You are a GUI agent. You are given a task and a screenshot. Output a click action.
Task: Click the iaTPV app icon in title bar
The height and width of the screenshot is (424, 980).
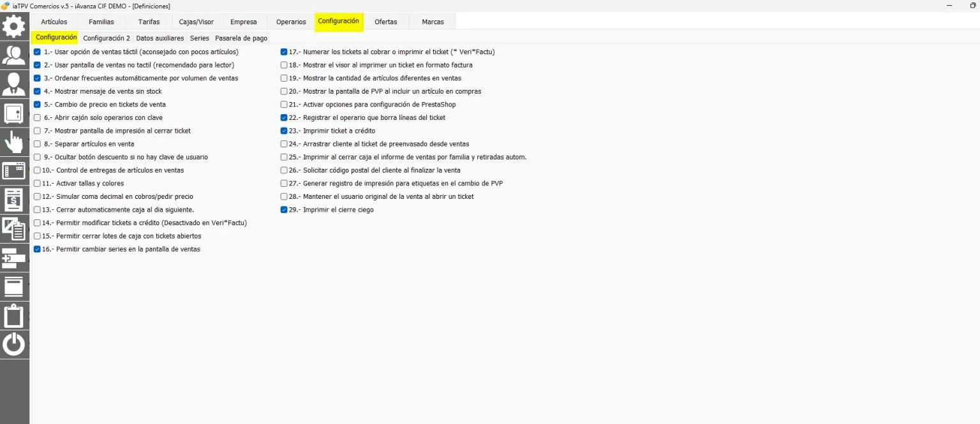[5, 5]
